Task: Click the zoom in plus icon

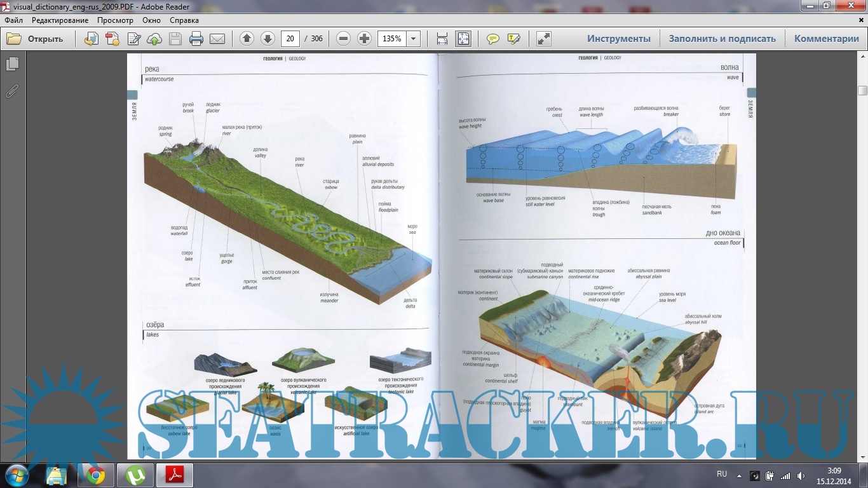Action: (364, 39)
